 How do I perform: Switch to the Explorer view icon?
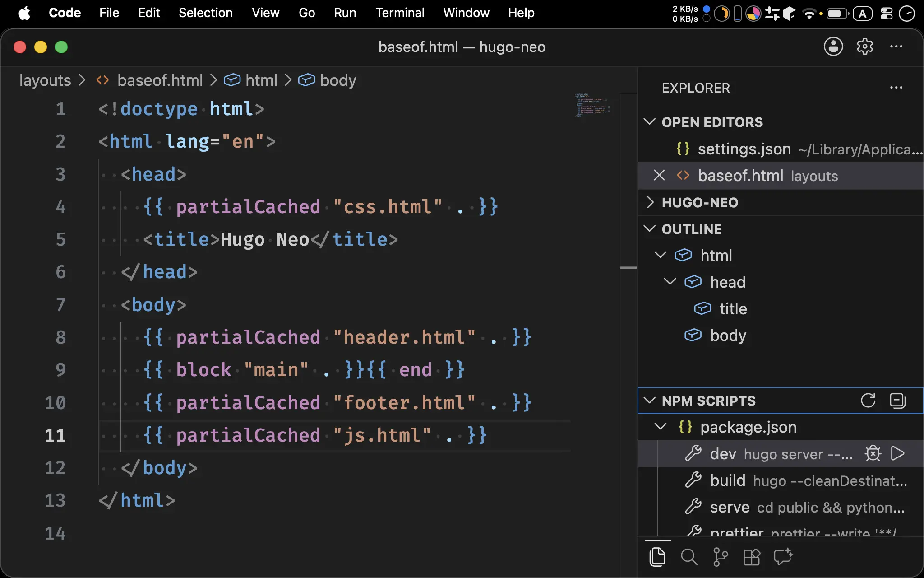(657, 557)
